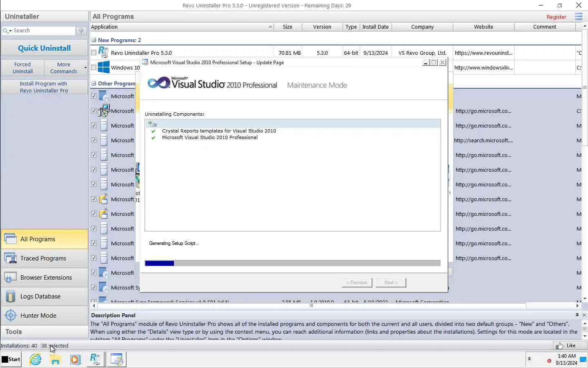This screenshot has width=588, height=368.
Task: Show hidden icons tray chevron
Action: point(529,359)
